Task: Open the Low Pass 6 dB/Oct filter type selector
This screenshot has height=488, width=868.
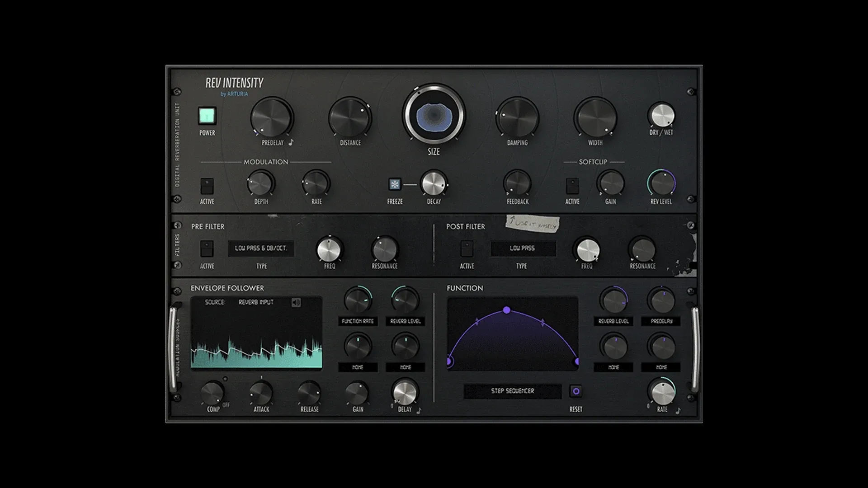Action: 261,249
